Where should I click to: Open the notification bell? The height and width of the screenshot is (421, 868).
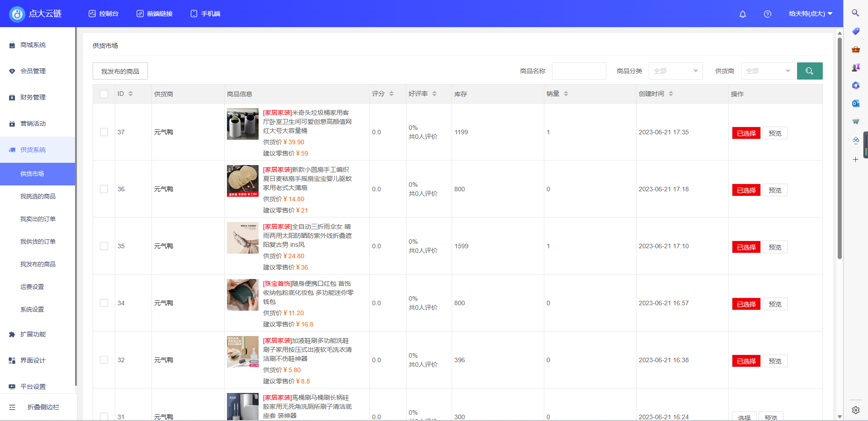pyautogui.click(x=742, y=14)
